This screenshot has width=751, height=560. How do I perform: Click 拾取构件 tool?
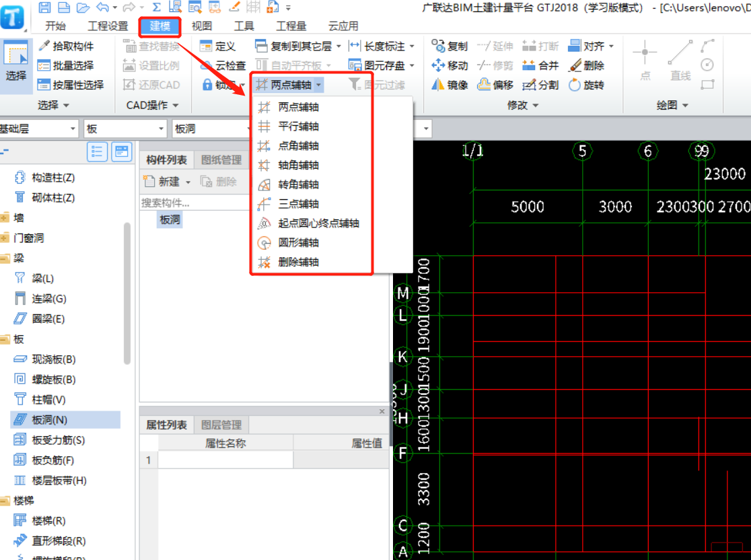click(x=66, y=46)
